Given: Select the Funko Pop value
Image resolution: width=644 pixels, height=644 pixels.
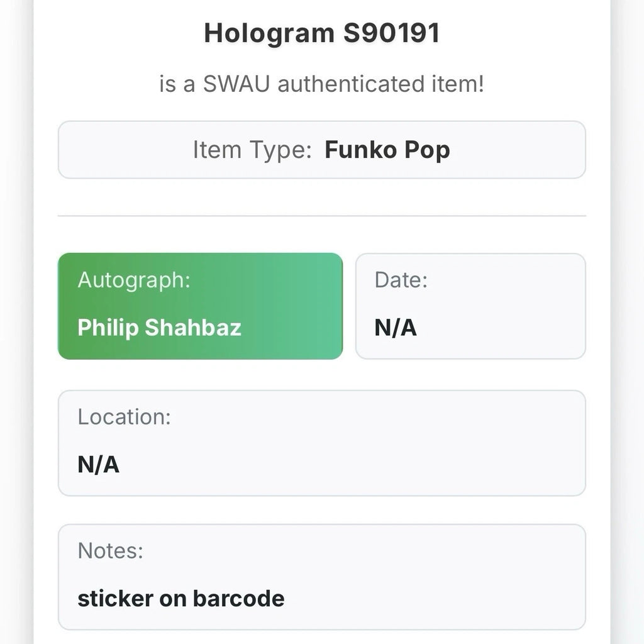Looking at the screenshot, I should click(x=387, y=150).
